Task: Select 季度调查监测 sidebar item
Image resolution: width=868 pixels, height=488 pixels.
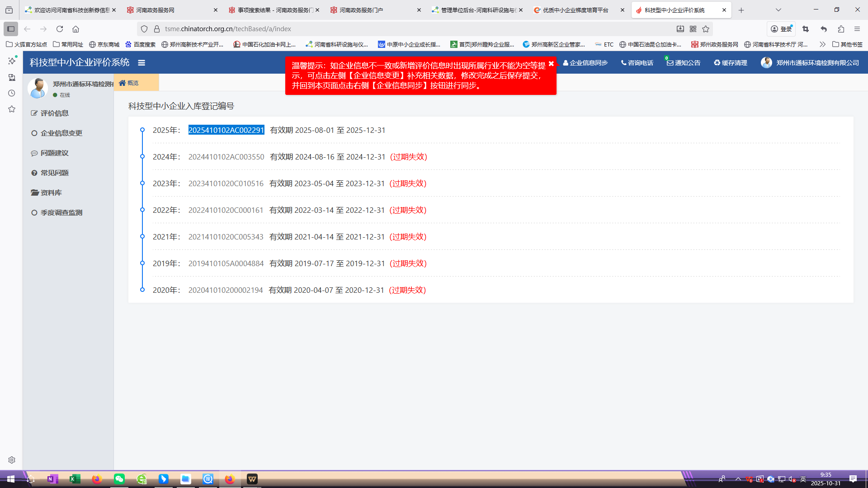Action: click(61, 213)
